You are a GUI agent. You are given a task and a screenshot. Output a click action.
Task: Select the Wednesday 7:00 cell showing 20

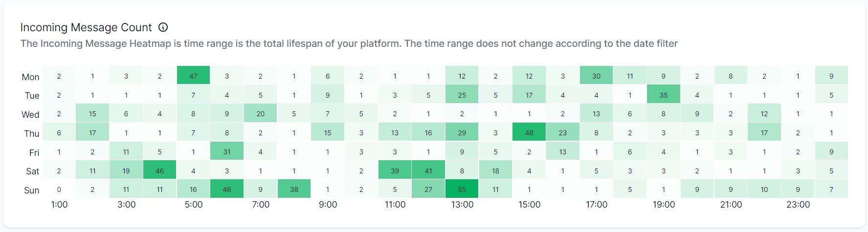point(261,113)
